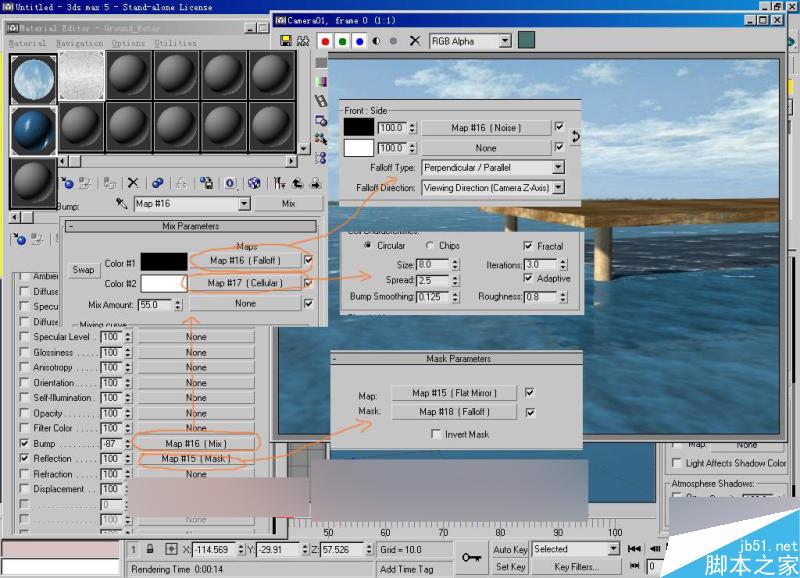This screenshot has height=578, width=800.
Task: Enable the red channel button
Action: tap(324, 41)
